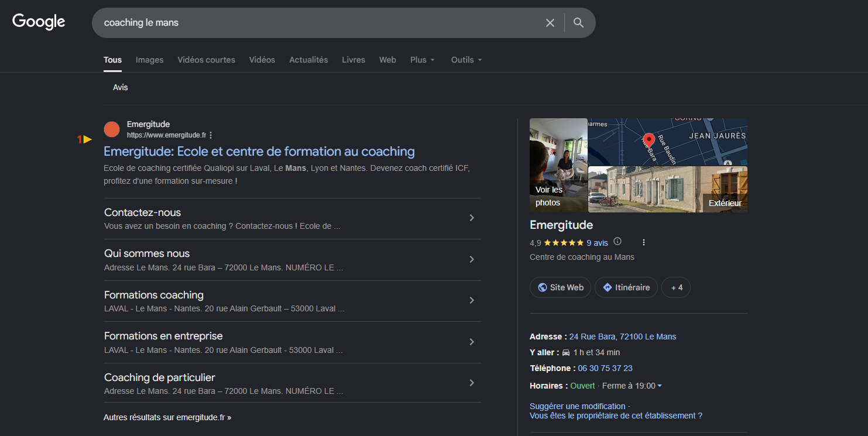This screenshot has width=868, height=436.
Task: Click the car icon beside travel time
Action: click(566, 352)
